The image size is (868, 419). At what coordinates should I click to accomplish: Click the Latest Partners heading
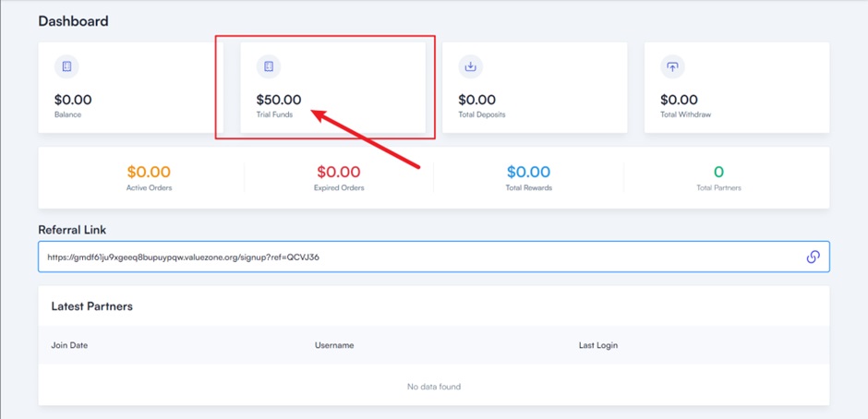pos(92,306)
